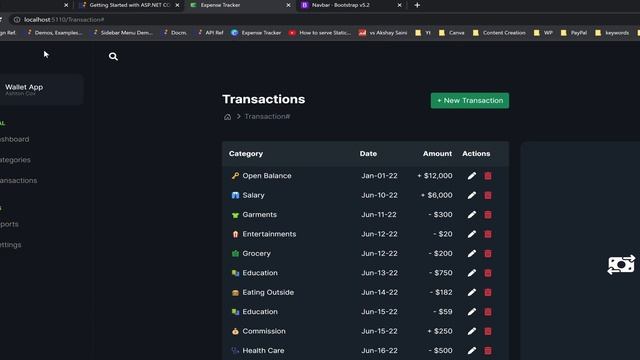640x360 pixels.
Task: Open the Expense Tracker bookmark
Action: click(256, 33)
